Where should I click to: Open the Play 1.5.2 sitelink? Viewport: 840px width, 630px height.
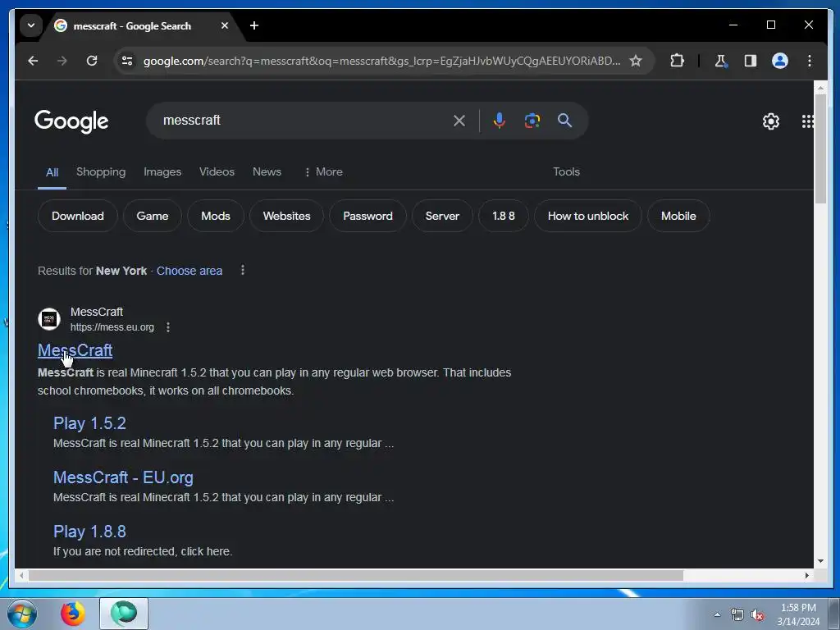89,423
